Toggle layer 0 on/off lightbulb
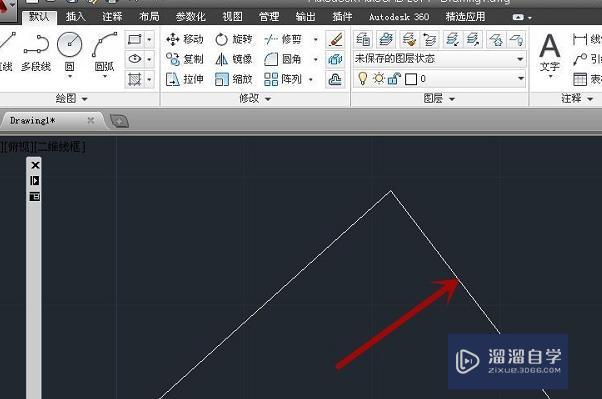This screenshot has width=602, height=399. (x=362, y=79)
